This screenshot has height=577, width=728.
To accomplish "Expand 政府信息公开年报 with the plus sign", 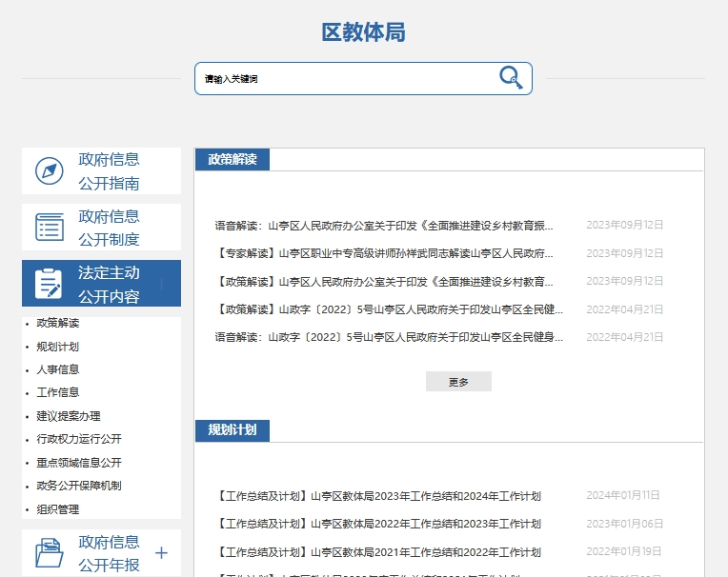I will [161, 553].
